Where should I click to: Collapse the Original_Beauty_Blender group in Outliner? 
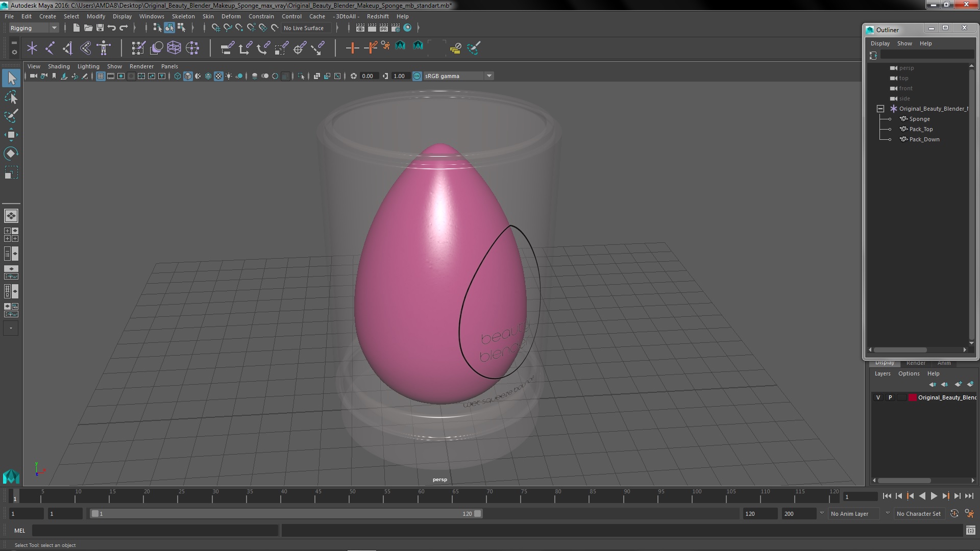(880, 109)
